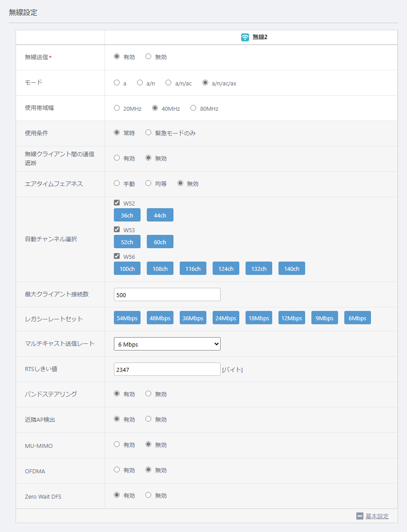Disable 無線クライアント間の通信遮断 with 無効
407x532 pixels.
(x=148, y=158)
